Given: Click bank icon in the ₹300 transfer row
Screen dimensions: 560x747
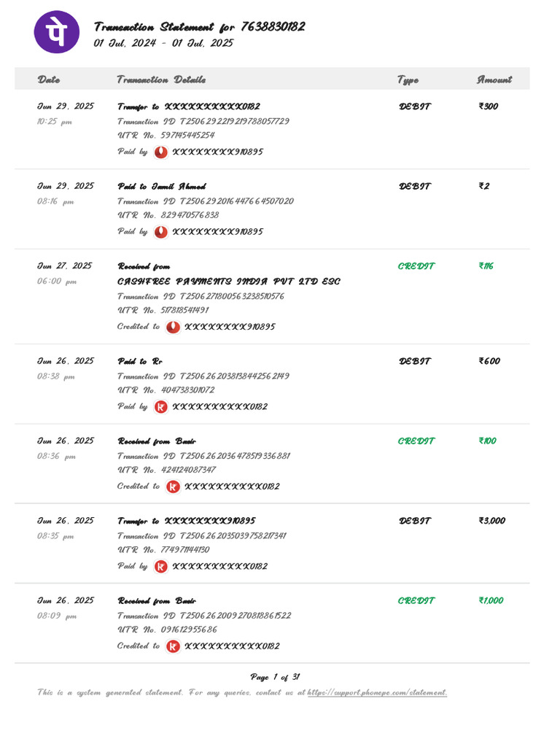Looking at the screenshot, I should tap(161, 152).
